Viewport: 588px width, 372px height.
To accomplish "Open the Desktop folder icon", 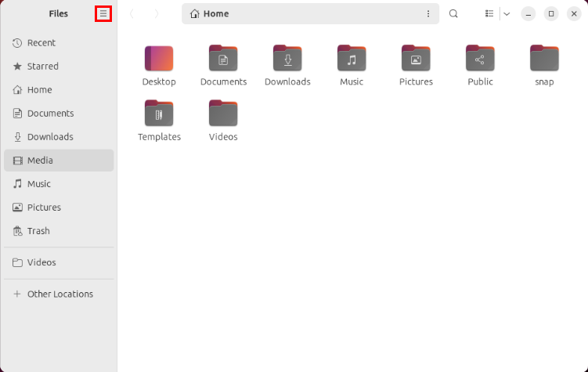I will click(159, 59).
